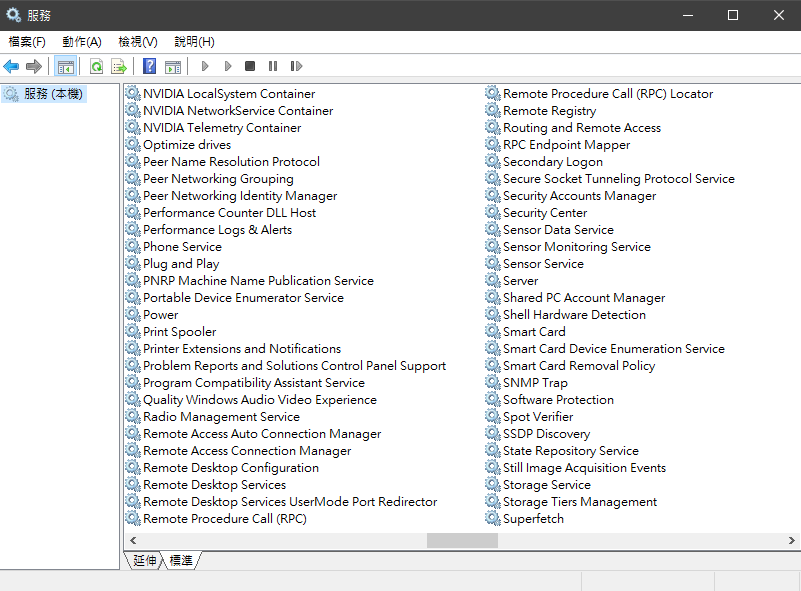Open the 動作(A) menu
This screenshot has height=591, width=801.
(82, 42)
